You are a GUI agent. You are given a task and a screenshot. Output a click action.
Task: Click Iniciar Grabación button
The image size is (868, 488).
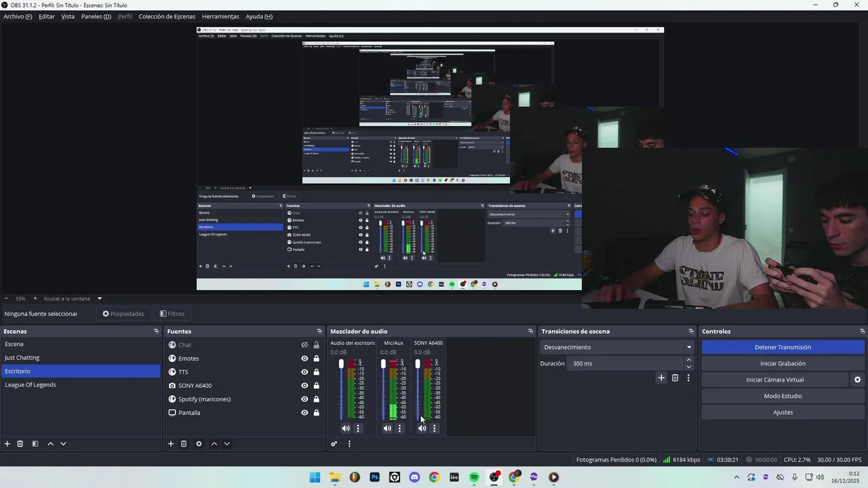click(783, 363)
